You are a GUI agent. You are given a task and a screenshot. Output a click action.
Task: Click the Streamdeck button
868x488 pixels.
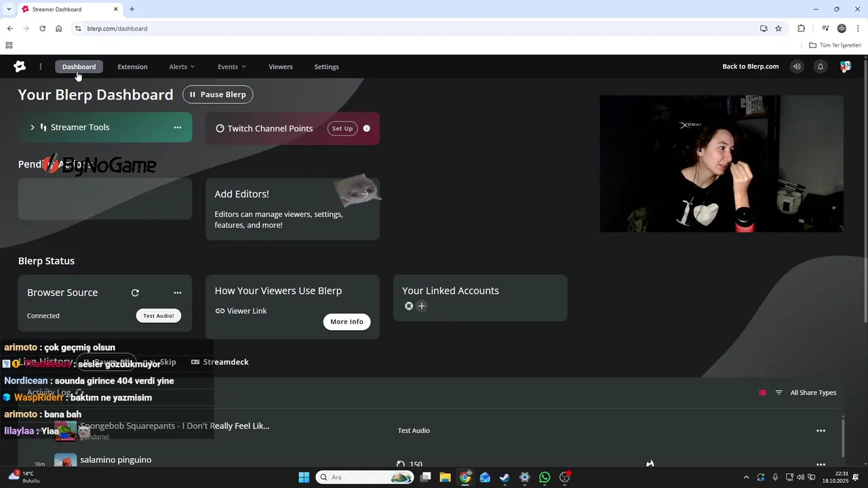220,362
